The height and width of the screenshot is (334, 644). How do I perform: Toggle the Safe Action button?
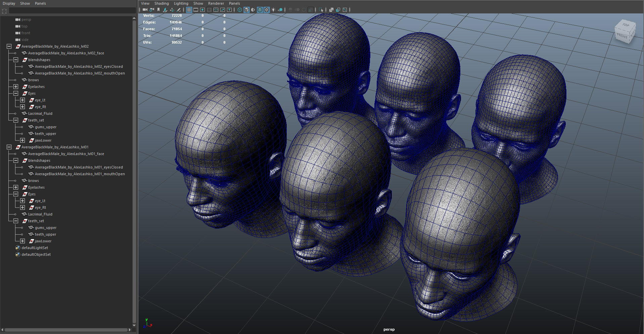pos(223,10)
